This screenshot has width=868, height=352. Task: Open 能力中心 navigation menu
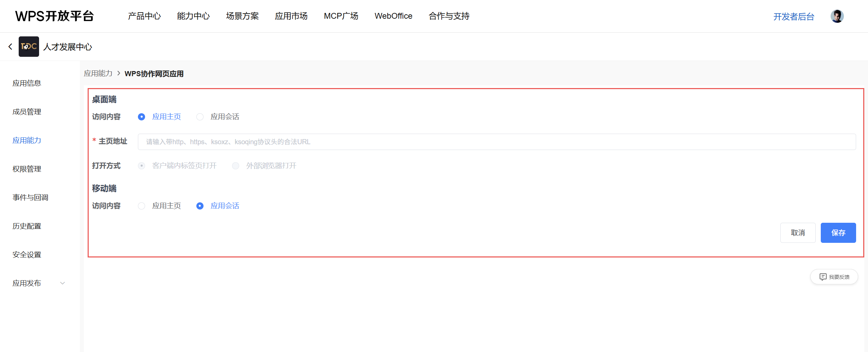(193, 16)
